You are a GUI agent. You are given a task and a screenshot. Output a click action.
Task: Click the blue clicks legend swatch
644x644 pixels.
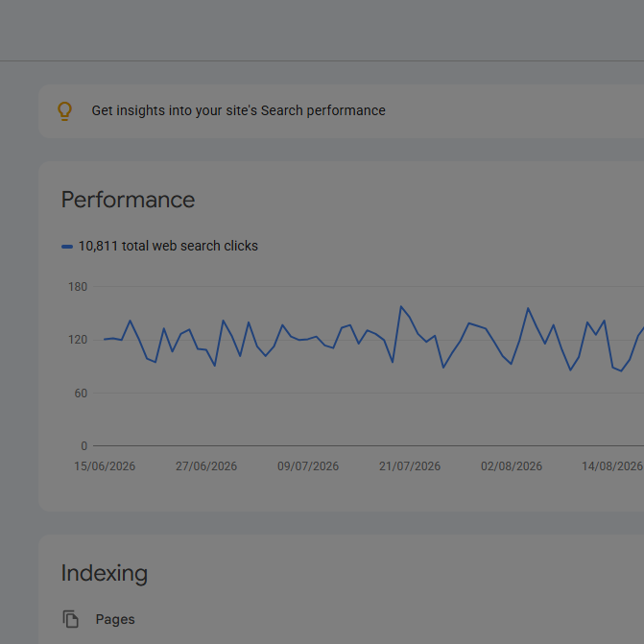click(x=67, y=247)
